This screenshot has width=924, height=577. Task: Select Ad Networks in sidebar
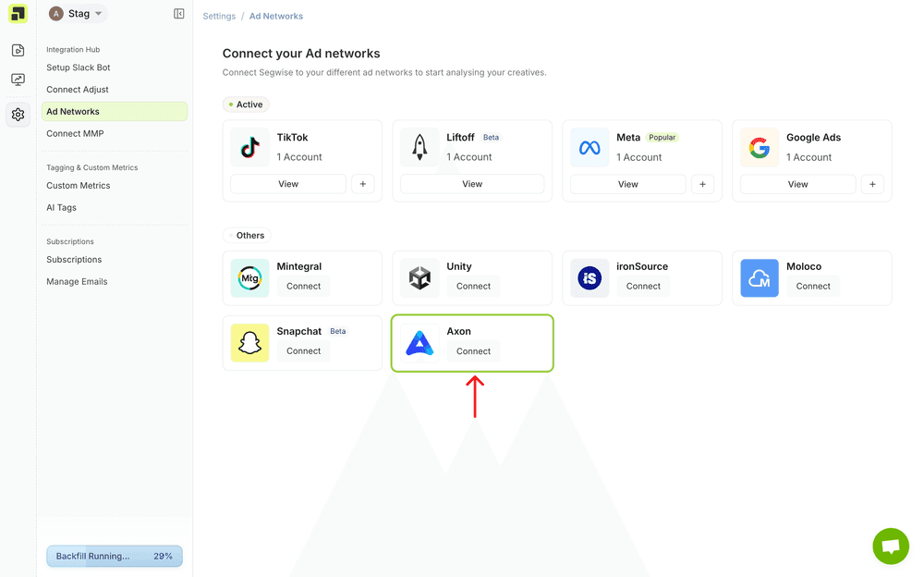pyautogui.click(x=115, y=112)
